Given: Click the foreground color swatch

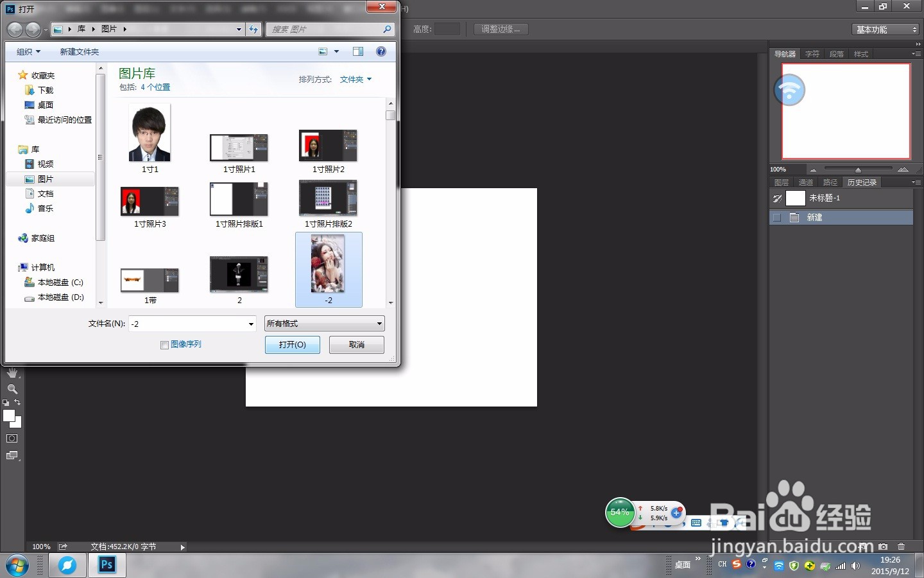Looking at the screenshot, I should 8,416.
